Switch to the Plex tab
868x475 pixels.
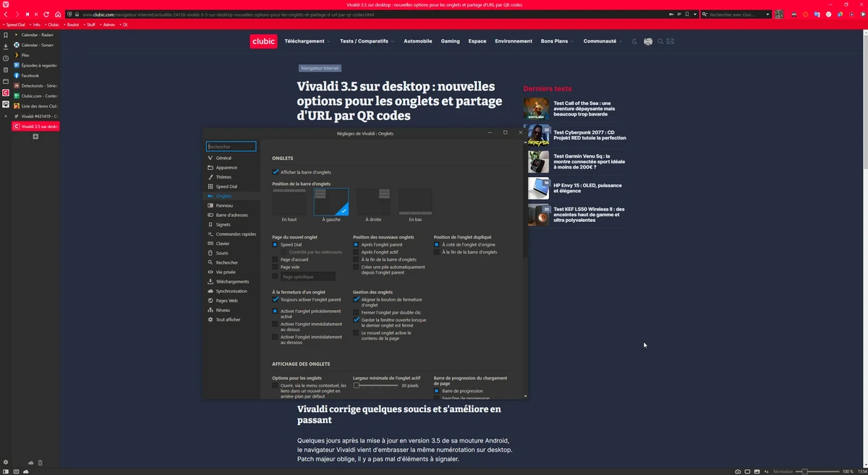(36, 55)
